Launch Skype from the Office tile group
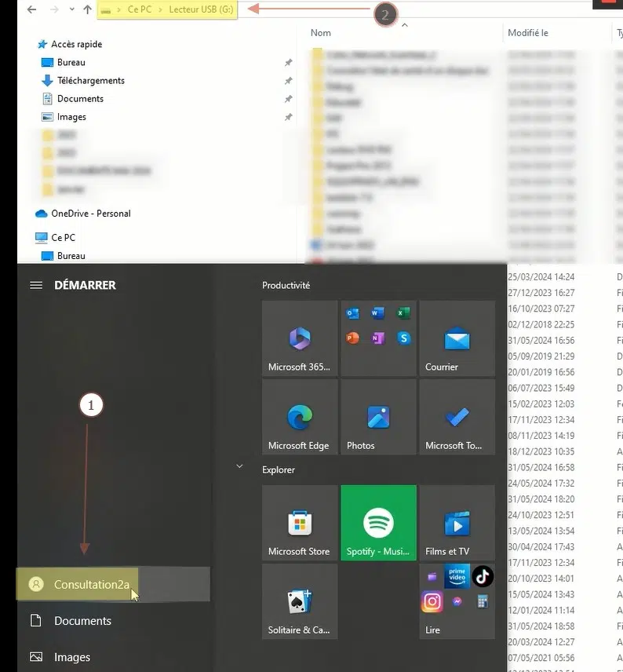 point(403,338)
